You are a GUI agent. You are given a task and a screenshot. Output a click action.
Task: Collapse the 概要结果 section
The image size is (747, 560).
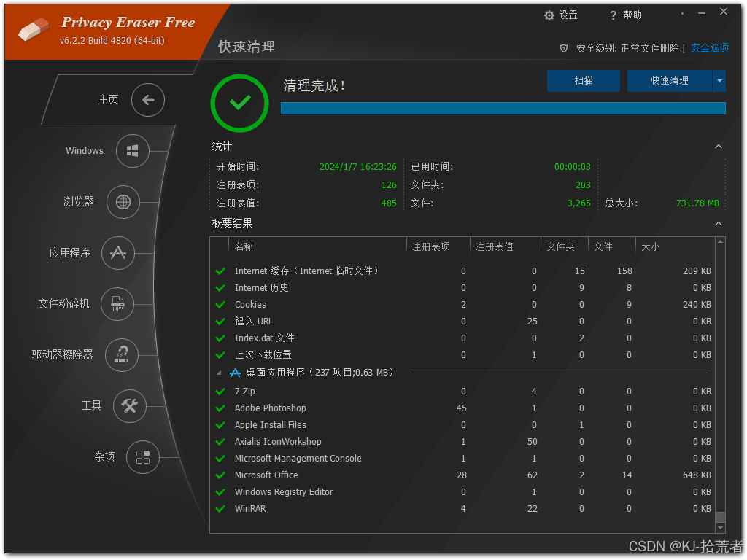pyautogui.click(x=719, y=224)
